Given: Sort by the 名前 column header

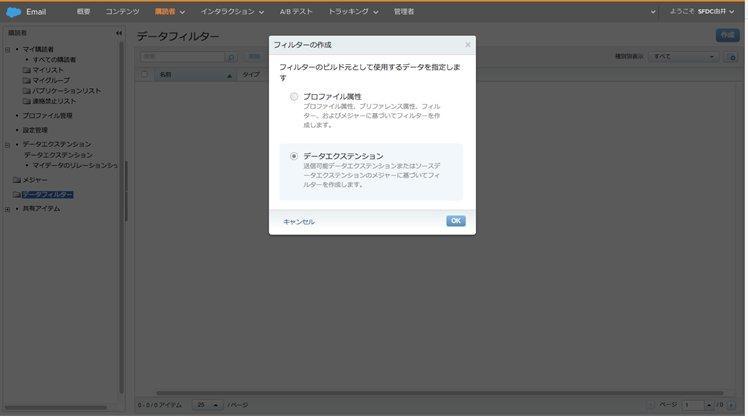Looking at the screenshot, I should (x=194, y=75).
